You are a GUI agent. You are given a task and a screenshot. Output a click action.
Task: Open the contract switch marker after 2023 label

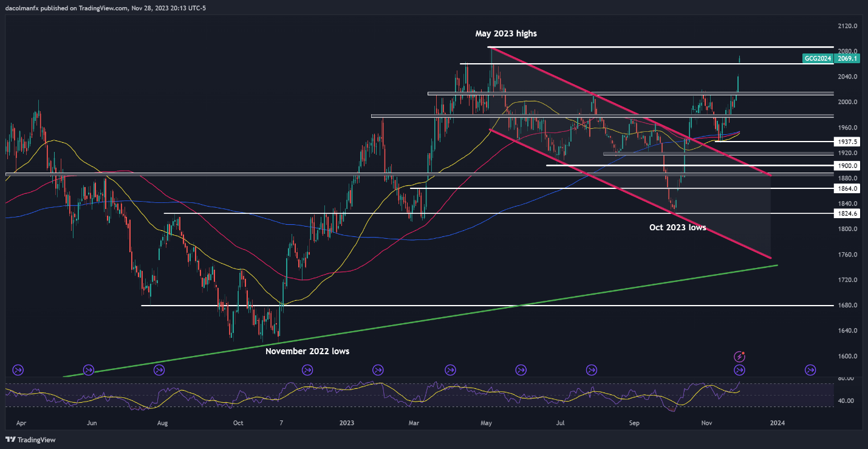pyautogui.click(x=378, y=369)
